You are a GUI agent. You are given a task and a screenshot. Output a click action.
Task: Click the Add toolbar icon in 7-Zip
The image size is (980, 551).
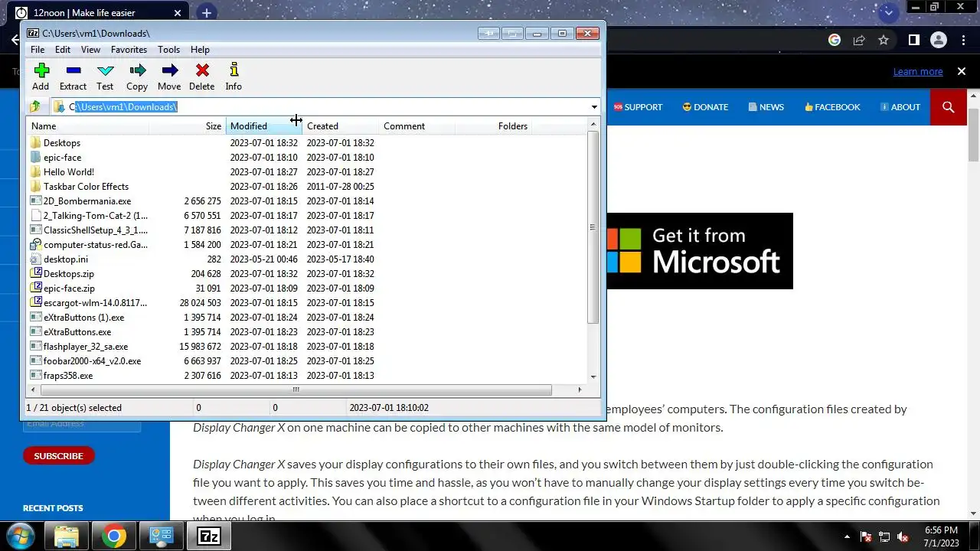click(x=41, y=70)
